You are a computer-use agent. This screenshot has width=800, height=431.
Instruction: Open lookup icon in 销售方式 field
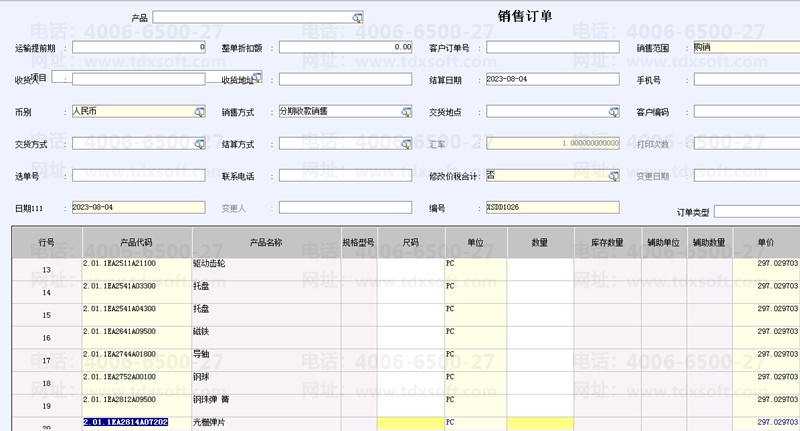(x=406, y=112)
